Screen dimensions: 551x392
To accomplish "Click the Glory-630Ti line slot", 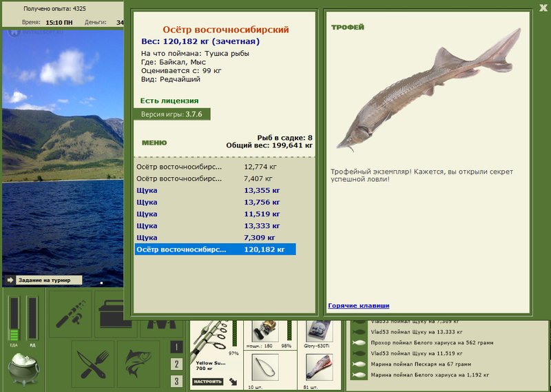I will (319, 331).
